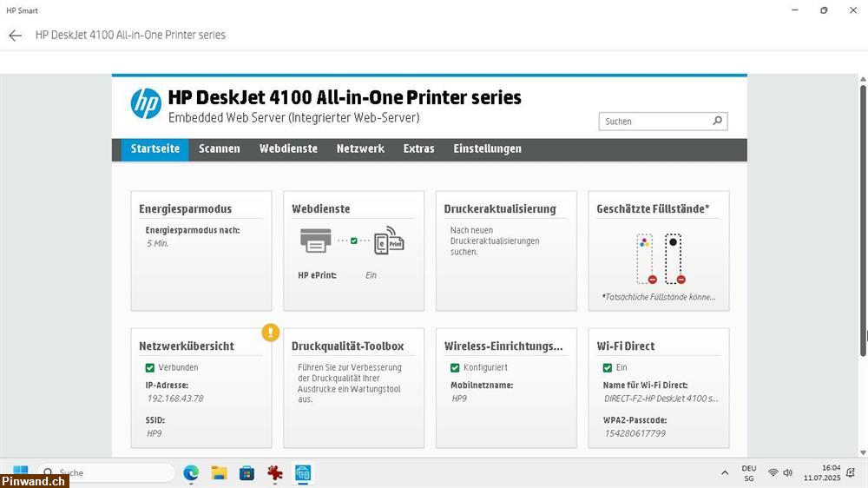Click the DEU SG language indicator
Screen dimensions: 868x488
point(749,473)
